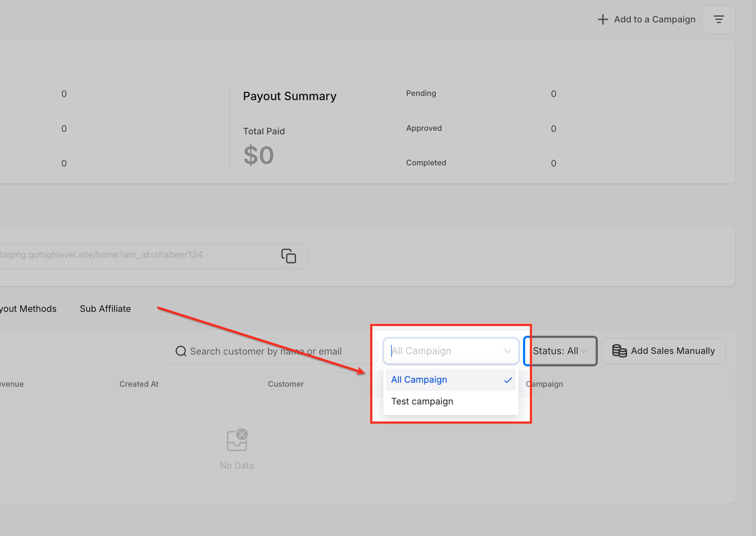
Task: Click the Created At column header
Action: point(139,384)
